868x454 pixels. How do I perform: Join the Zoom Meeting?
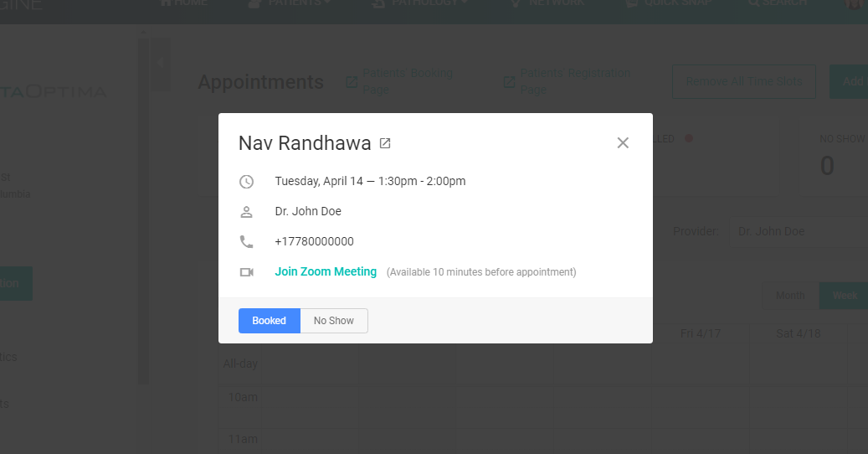coord(326,272)
